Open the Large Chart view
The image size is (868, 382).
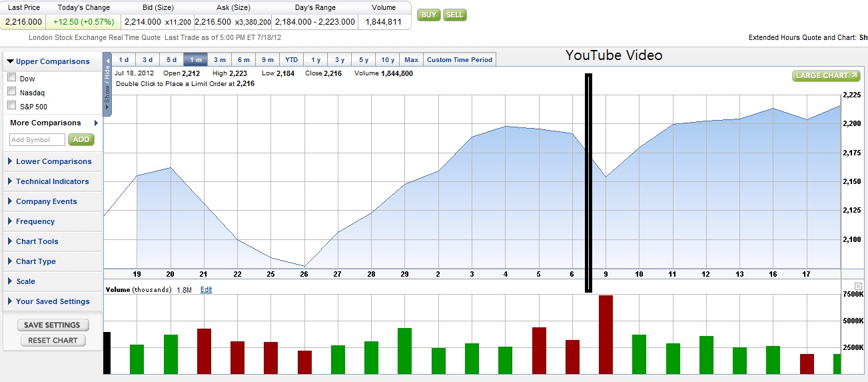[x=826, y=75]
